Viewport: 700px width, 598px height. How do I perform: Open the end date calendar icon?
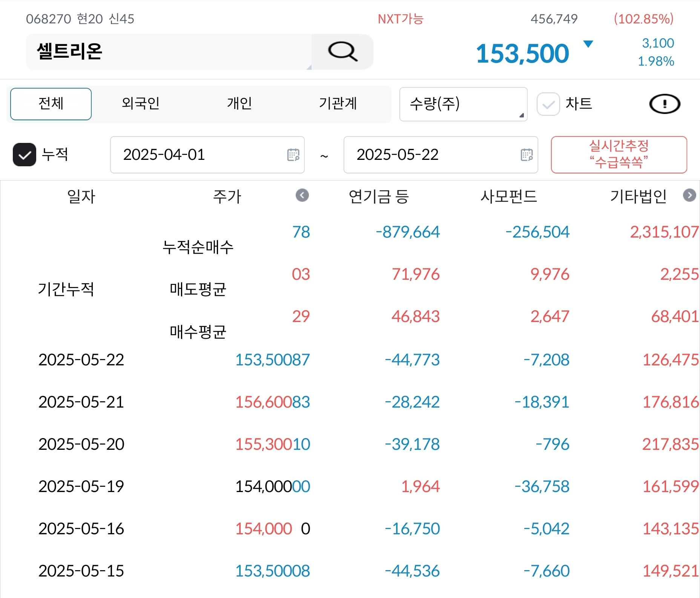[527, 155]
